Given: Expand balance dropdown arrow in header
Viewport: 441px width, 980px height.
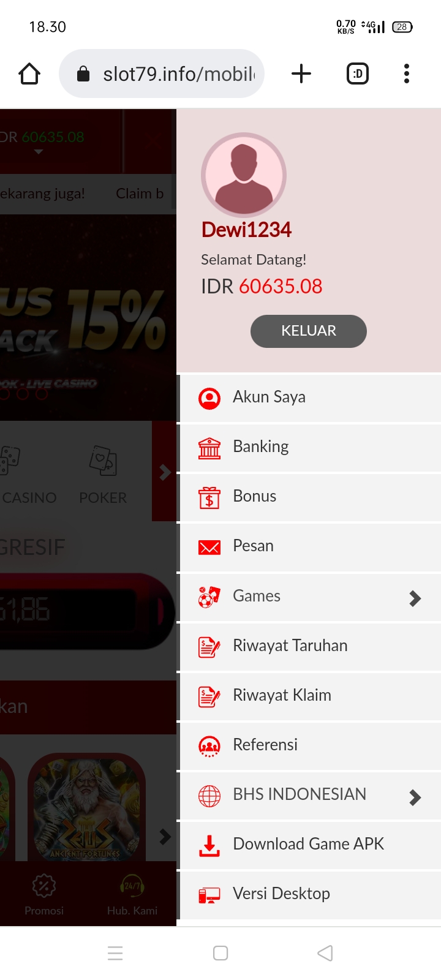Looking at the screenshot, I should [39, 152].
